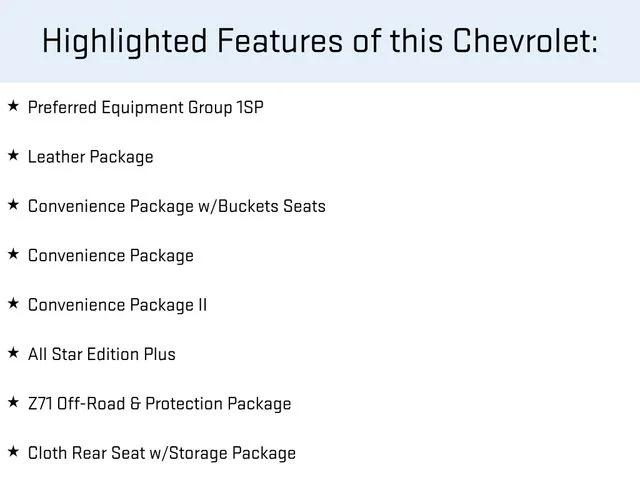Select Z71 Off-Road & Protection Package text
The width and height of the screenshot is (640, 480).
tap(160, 404)
